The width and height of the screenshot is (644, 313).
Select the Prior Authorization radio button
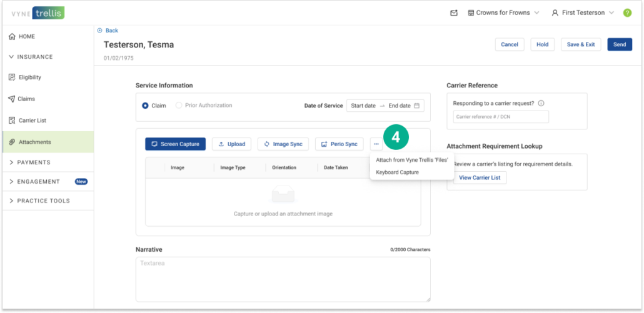(x=179, y=106)
